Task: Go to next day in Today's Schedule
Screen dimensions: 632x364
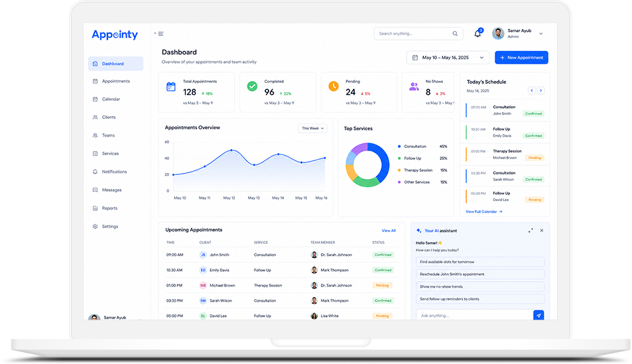Action: [541, 91]
